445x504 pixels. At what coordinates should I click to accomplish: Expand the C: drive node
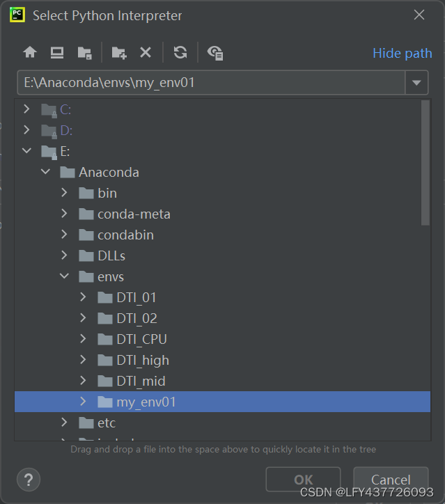(26, 109)
